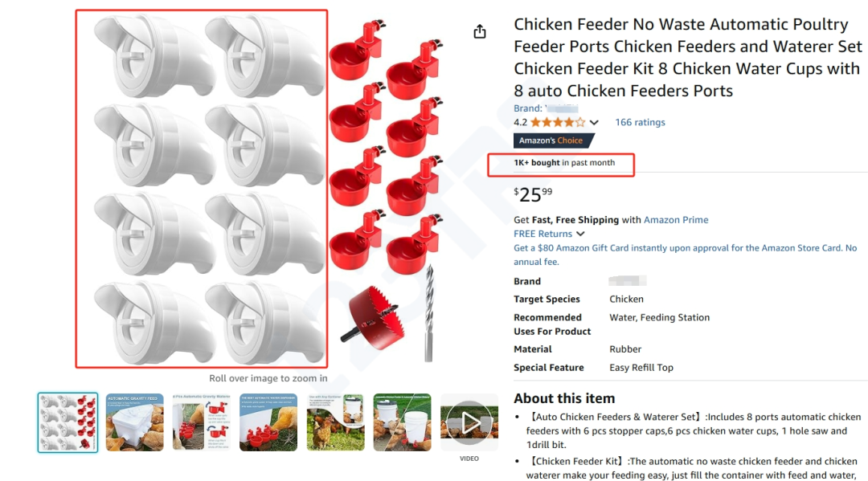Screen dimensions: 868x481
Task: Select the Automatic Gravity Feed thumbnail
Action: pyautogui.click(x=134, y=422)
